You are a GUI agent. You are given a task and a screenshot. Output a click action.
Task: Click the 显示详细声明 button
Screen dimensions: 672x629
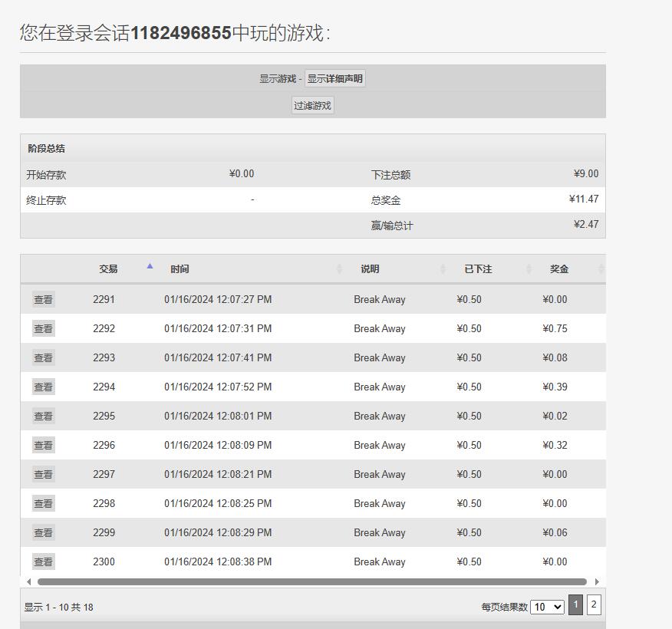(334, 79)
